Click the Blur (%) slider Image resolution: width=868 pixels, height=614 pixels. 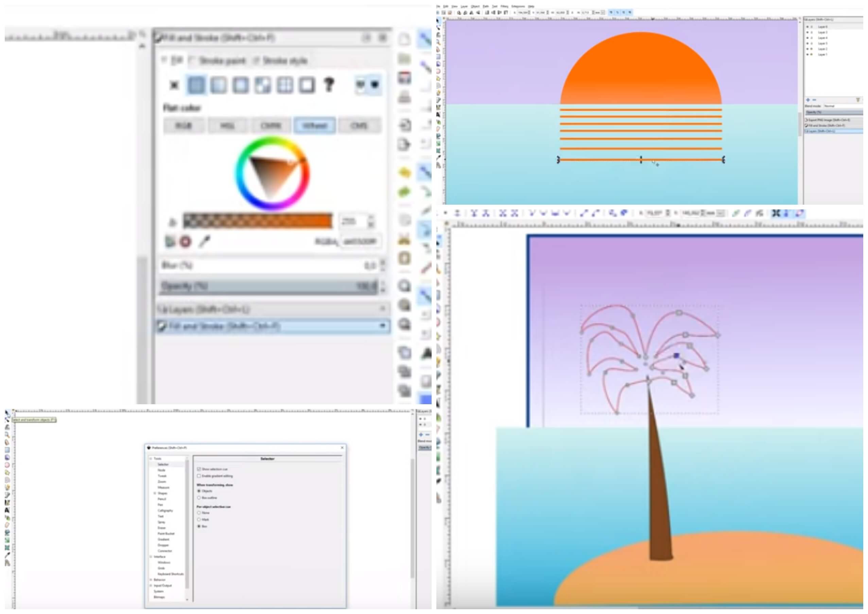point(269,266)
